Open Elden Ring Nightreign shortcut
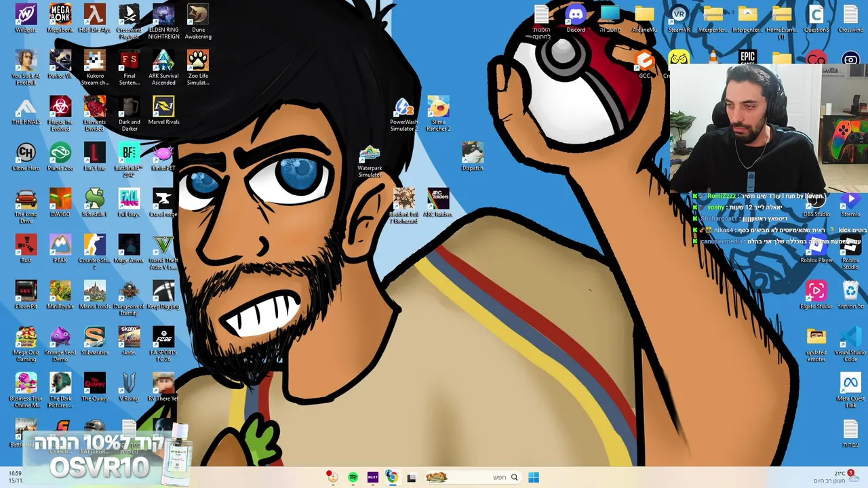Image resolution: width=868 pixels, height=488 pixels. tap(163, 22)
